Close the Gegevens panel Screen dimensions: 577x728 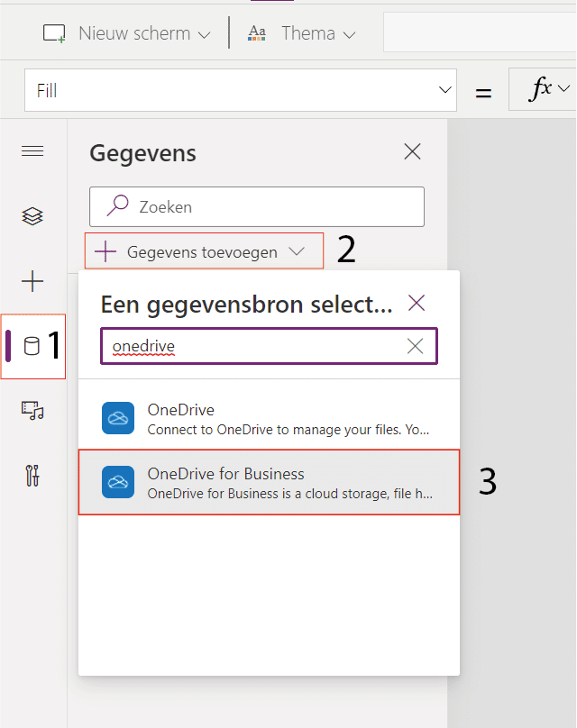413,152
